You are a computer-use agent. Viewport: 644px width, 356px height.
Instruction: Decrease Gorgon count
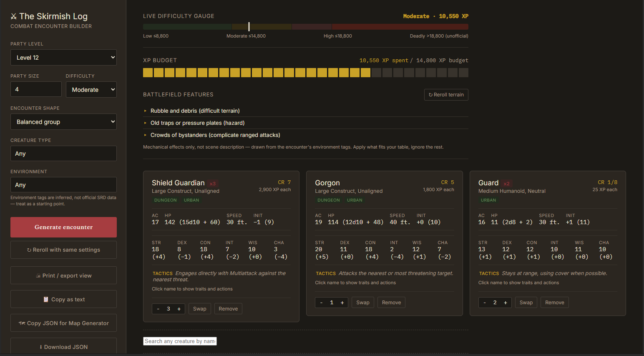(321, 303)
